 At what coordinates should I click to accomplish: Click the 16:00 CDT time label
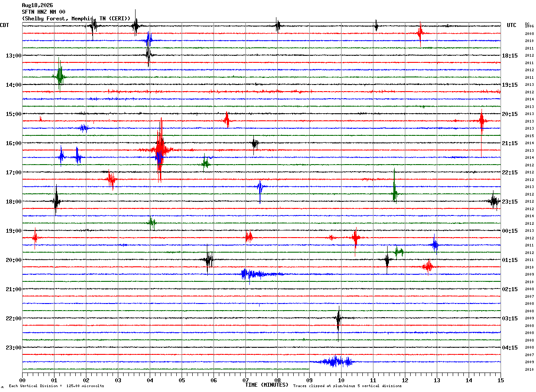click(14, 143)
